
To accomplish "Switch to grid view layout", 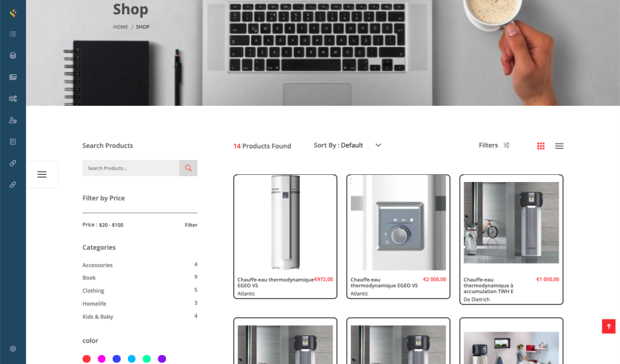I will click(541, 146).
